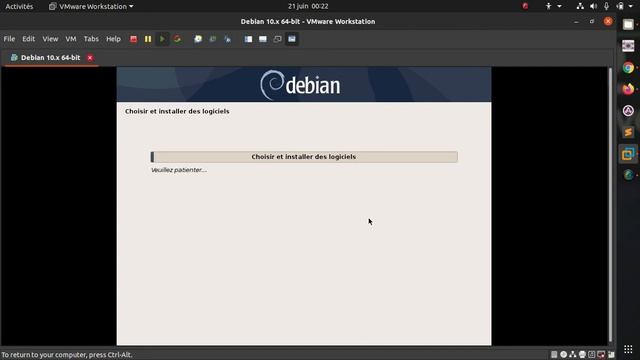This screenshot has width=640, height=360.
Task: Close the Debian 10.x 64-bit tab
Action: 90,58
